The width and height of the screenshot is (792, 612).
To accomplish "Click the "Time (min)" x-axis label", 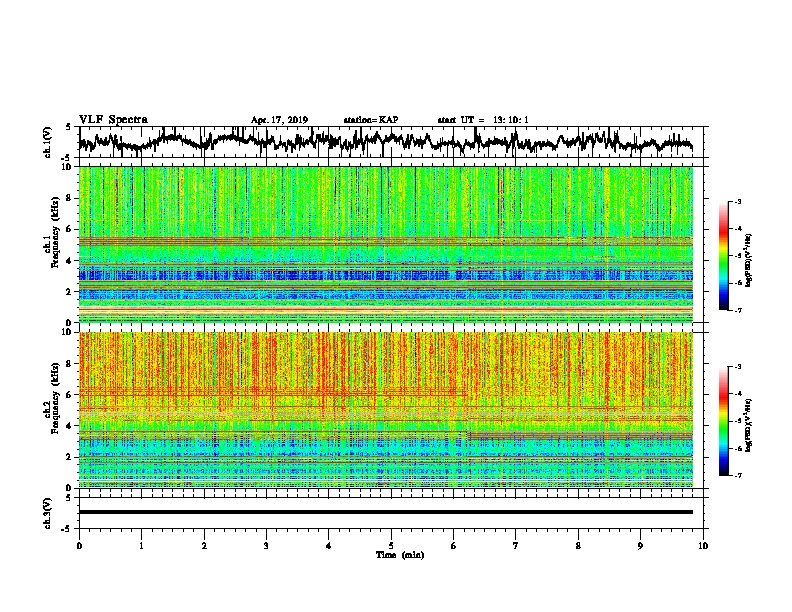I will coord(400,555).
